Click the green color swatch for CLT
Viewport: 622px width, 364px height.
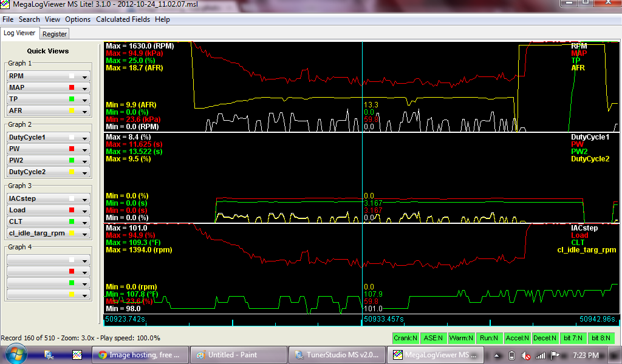coord(72,222)
